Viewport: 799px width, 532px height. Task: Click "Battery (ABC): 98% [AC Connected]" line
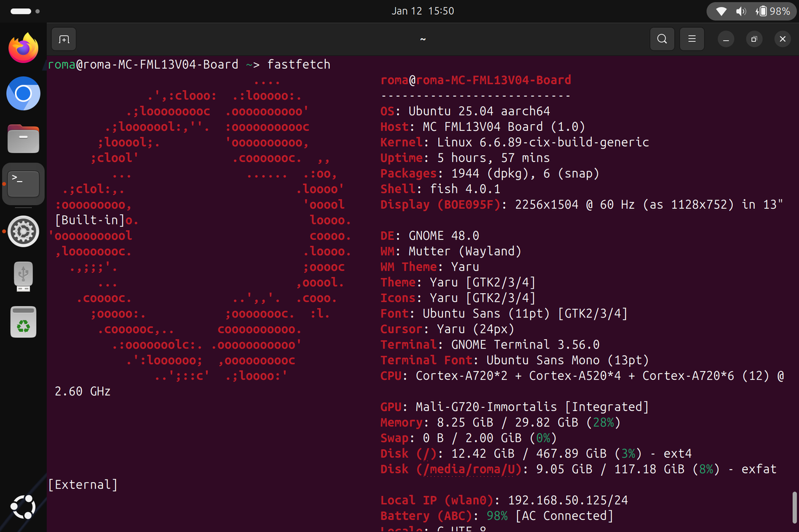pos(497,516)
